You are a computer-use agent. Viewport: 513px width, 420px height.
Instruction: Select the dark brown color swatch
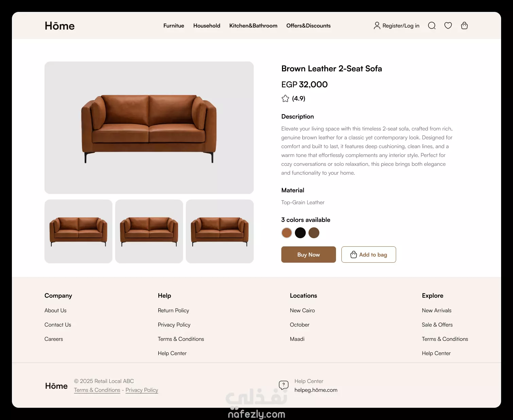[314, 233]
